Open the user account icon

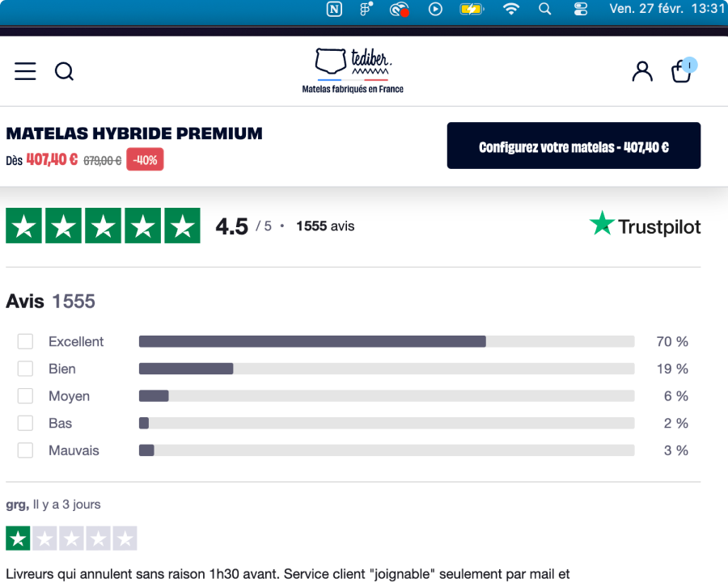pos(642,71)
